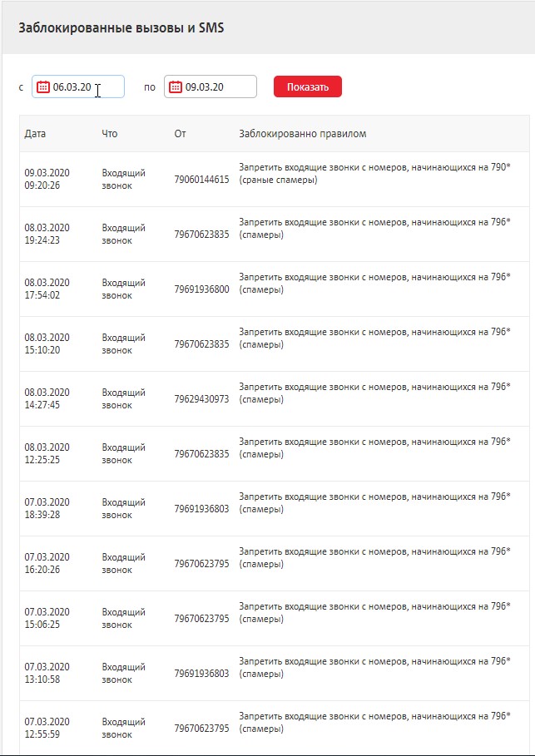Click the От column header
Viewport: 535px width, 756px height.
(x=177, y=133)
